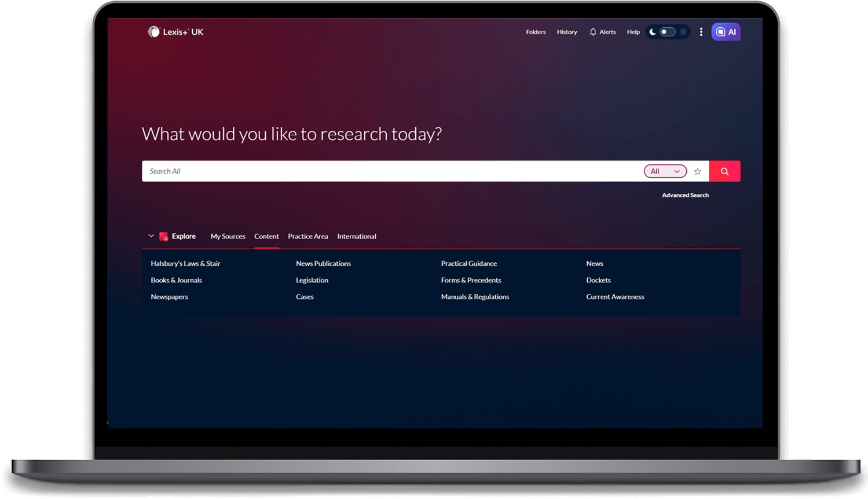Screen dimensions: 868x499
Task: Toggle dark/light mode switch
Action: click(667, 32)
